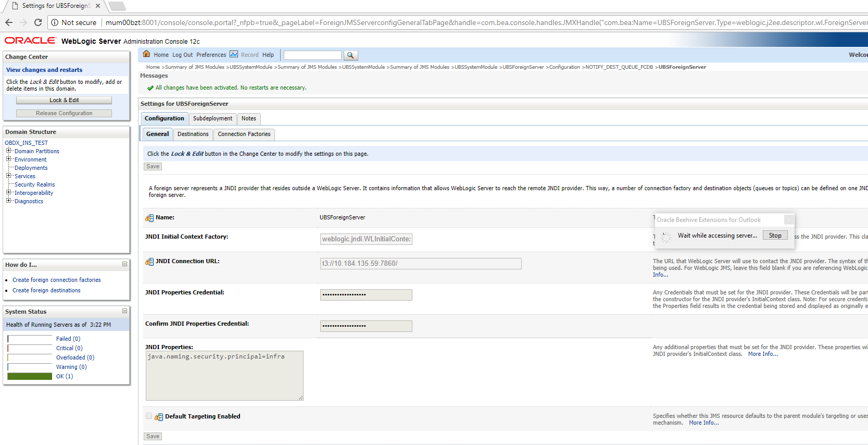Image resolution: width=868 pixels, height=445 pixels.
Task: Reload the page with the refresh icon
Action: [38, 22]
